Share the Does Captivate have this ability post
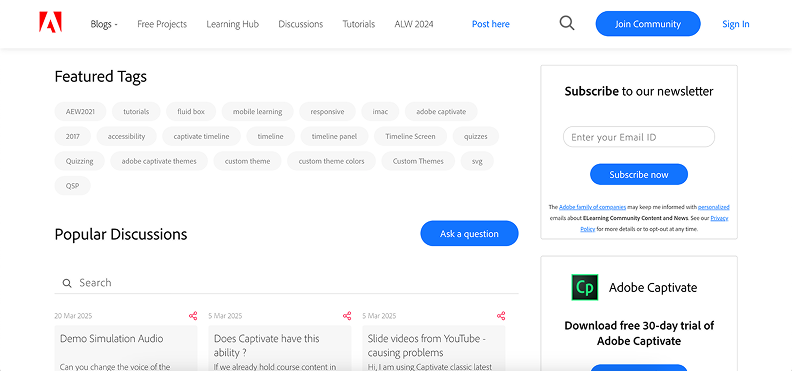The image size is (792, 371). pos(347,316)
